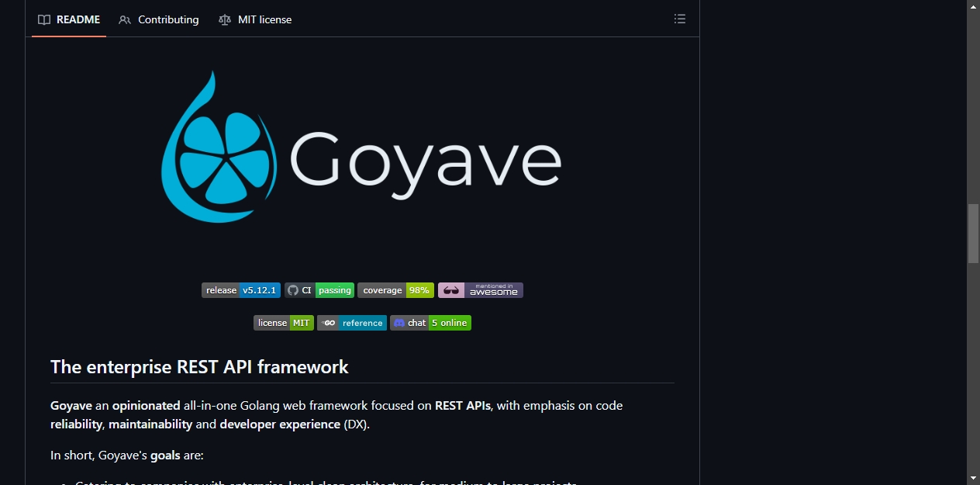Click the bold word 'opinionated'
The height and width of the screenshot is (485, 980).
146,406
